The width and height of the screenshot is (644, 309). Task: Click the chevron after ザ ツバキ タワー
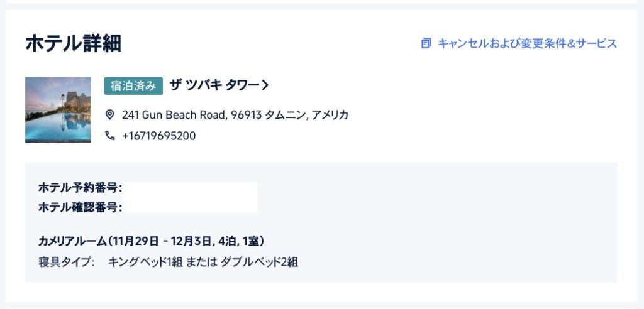(265, 85)
